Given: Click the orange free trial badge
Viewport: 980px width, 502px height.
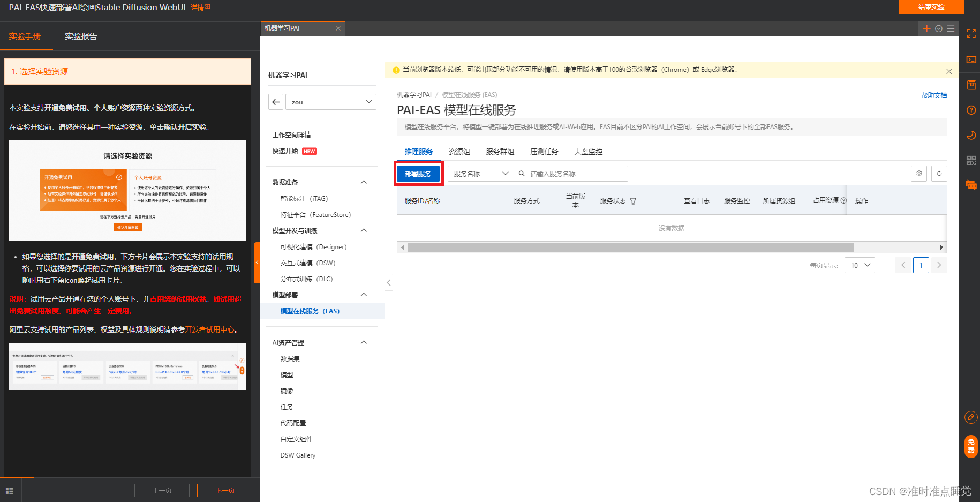Looking at the screenshot, I should [x=971, y=446].
